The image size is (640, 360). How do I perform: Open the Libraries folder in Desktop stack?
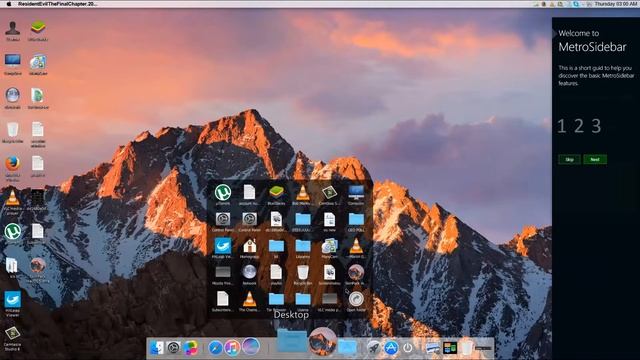(303, 246)
